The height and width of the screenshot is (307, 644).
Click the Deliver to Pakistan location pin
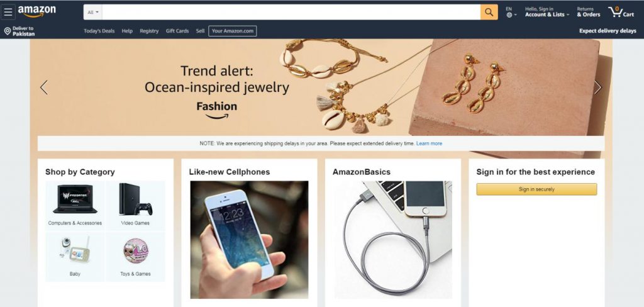[8, 31]
